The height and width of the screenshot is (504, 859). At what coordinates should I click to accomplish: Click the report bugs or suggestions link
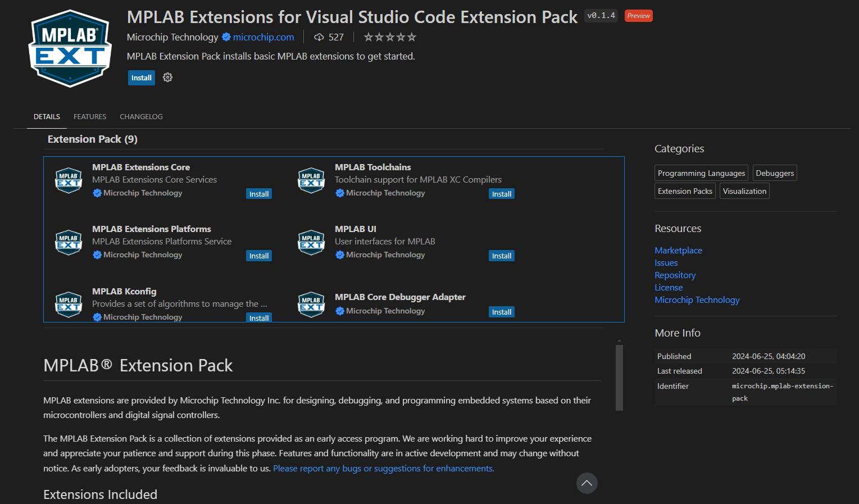point(384,469)
